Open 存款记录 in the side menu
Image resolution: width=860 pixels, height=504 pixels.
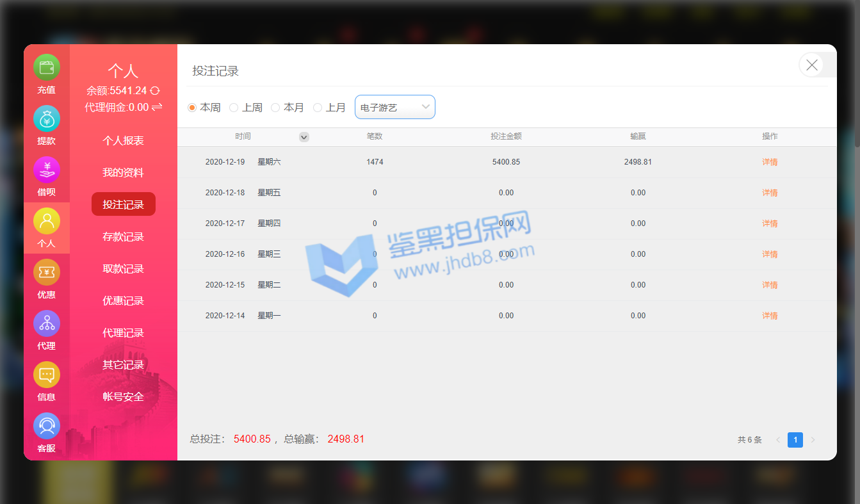123,237
